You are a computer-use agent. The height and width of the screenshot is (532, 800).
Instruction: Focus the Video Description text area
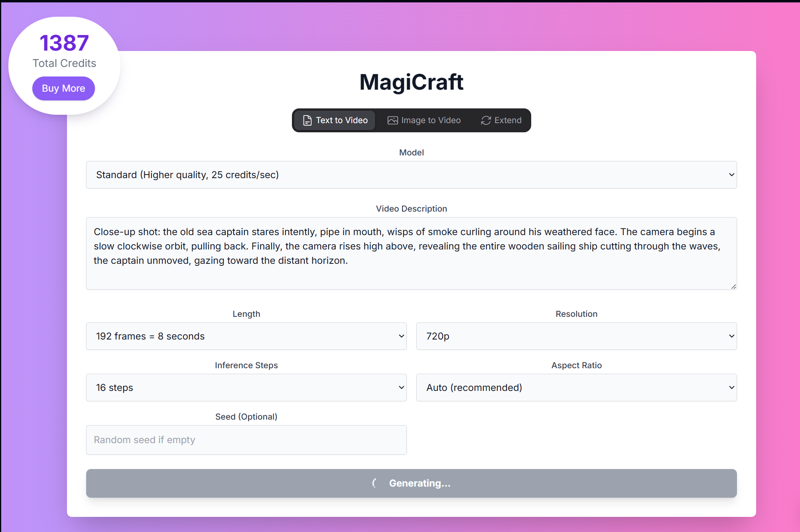coord(412,253)
